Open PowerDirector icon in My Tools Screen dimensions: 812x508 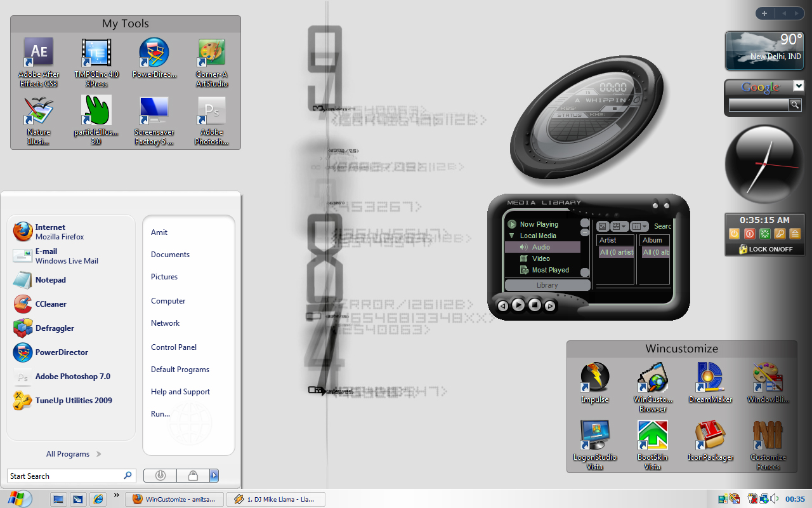[x=154, y=58]
